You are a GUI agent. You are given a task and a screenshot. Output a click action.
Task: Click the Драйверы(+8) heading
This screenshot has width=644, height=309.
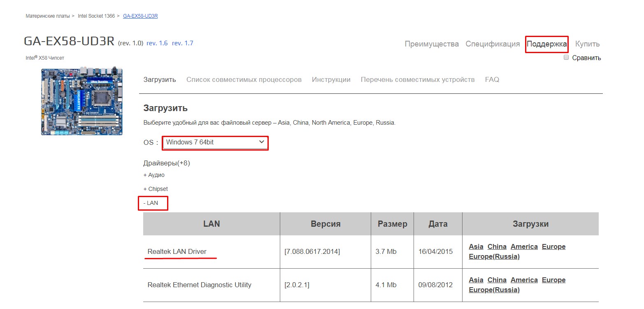click(167, 163)
